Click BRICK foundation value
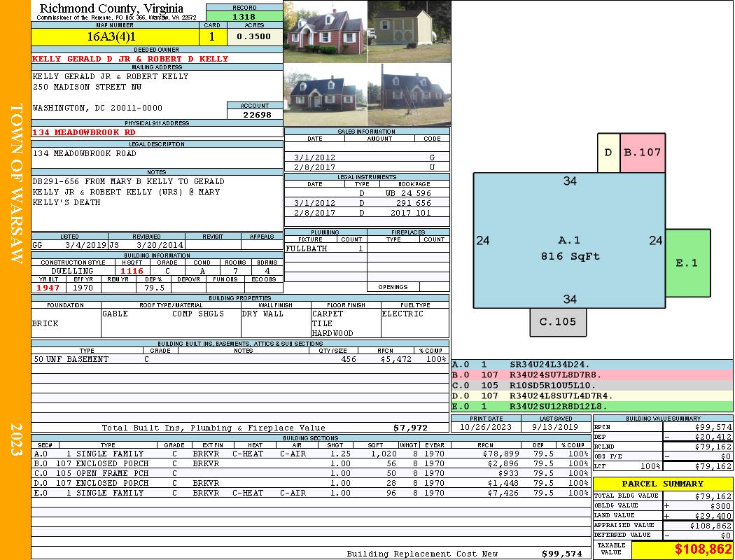This screenshot has width=735, height=560. coord(45,324)
